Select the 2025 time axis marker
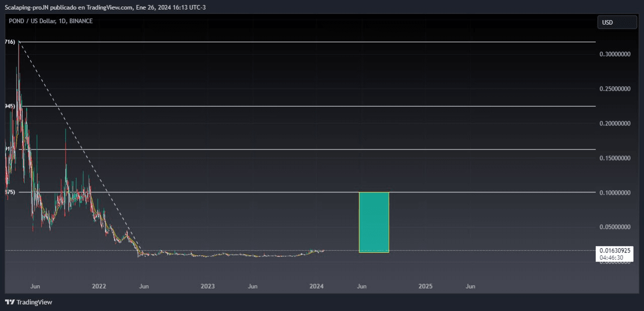644x311 pixels. [425, 286]
